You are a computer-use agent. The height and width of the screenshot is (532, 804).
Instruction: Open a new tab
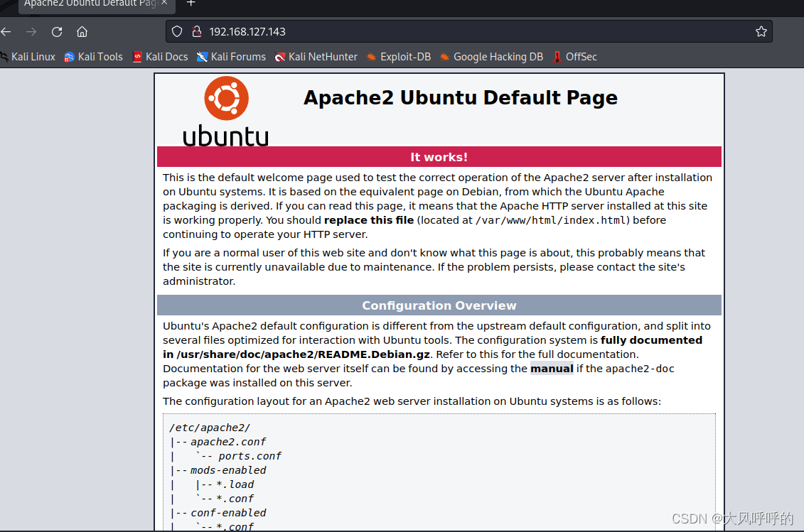tap(191, 4)
